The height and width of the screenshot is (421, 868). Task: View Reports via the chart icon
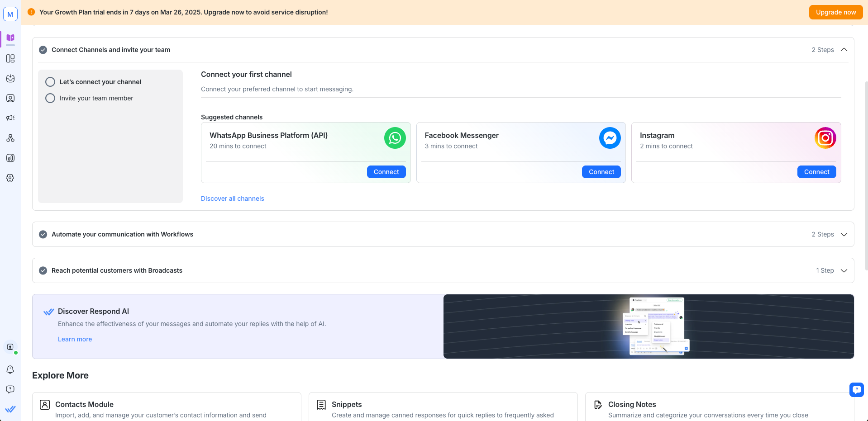pyautogui.click(x=10, y=158)
